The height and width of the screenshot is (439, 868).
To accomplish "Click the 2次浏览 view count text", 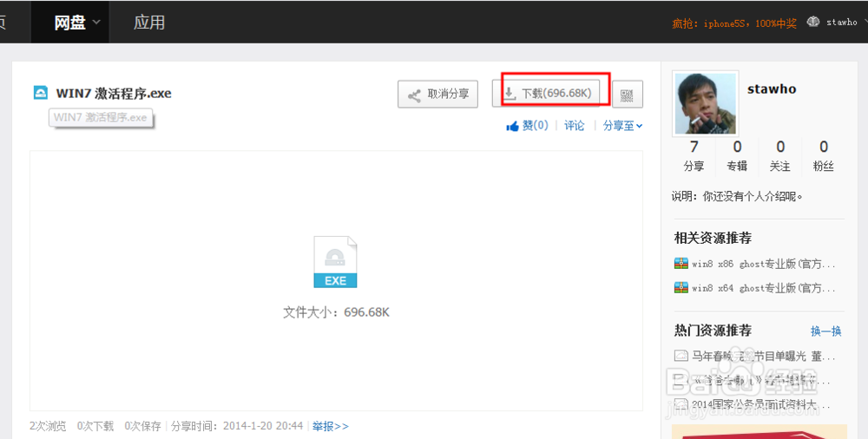I will (48, 426).
